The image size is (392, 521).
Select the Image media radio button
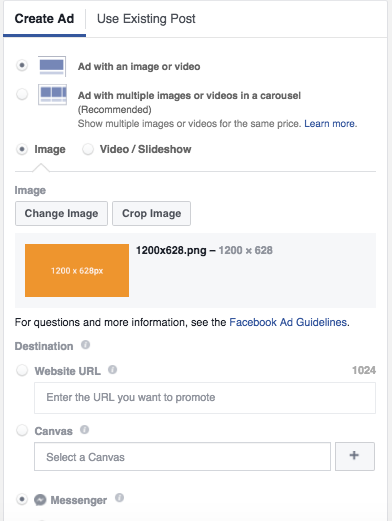[22, 149]
